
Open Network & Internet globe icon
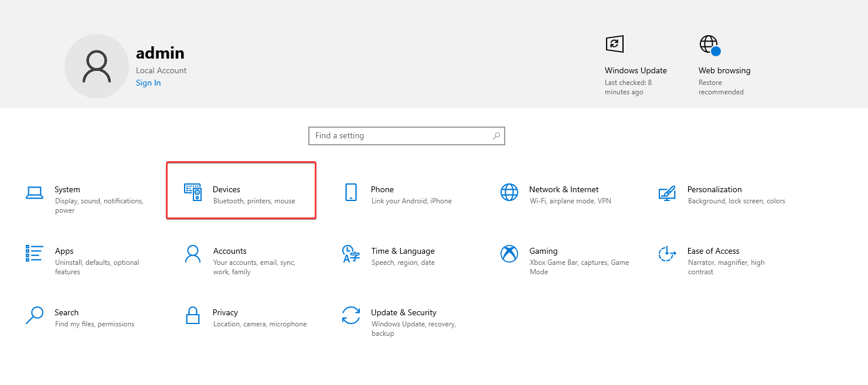point(509,192)
